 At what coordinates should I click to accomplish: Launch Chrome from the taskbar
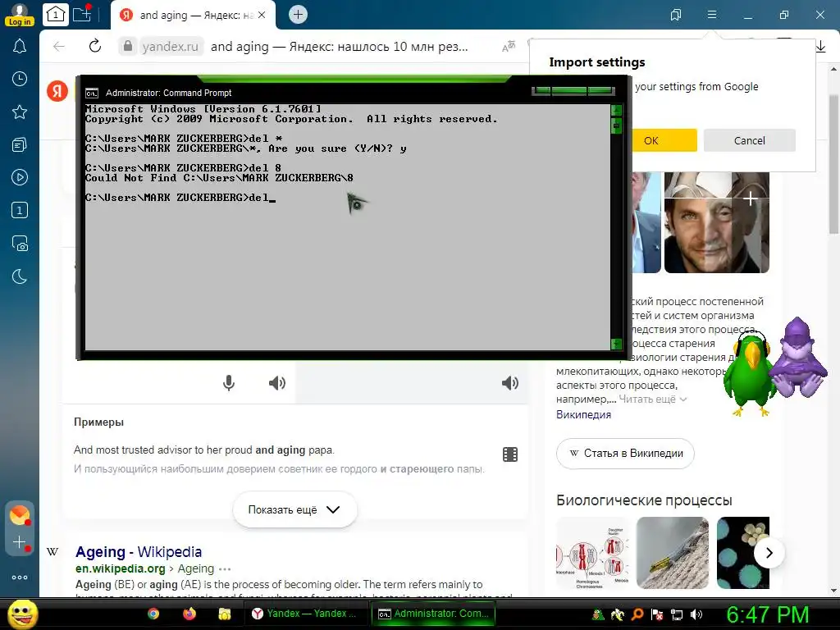pyautogui.click(x=153, y=614)
